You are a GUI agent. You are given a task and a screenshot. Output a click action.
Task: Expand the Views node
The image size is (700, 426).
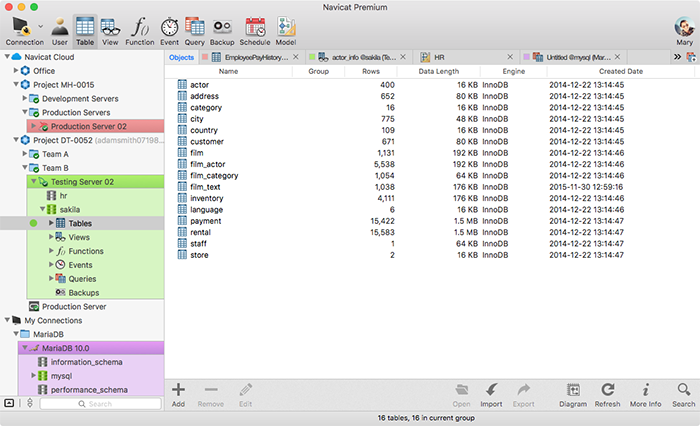coord(51,237)
